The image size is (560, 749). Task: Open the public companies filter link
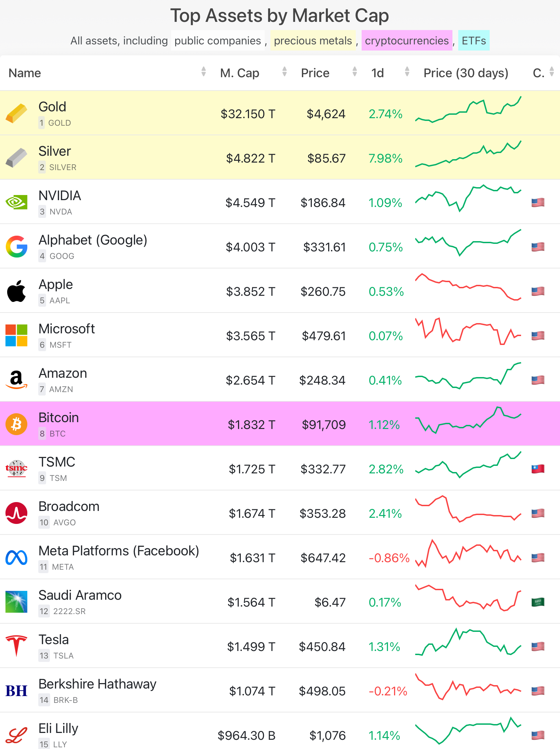[x=218, y=41]
